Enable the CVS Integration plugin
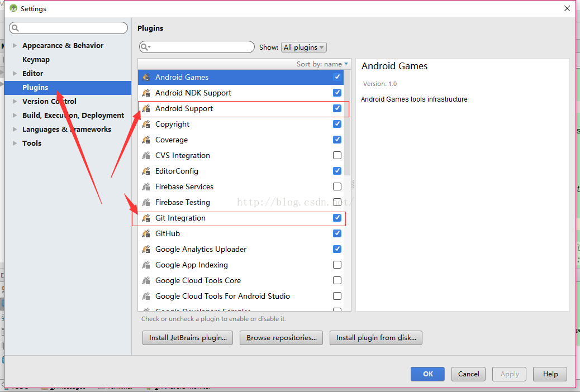Viewport: 580px width, 392px height. pyautogui.click(x=337, y=155)
